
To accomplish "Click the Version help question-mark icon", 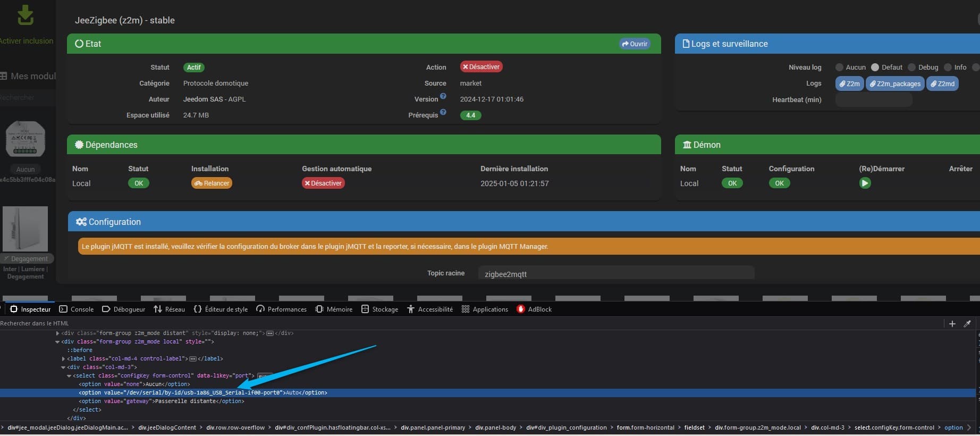I will [x=443, y=96].
